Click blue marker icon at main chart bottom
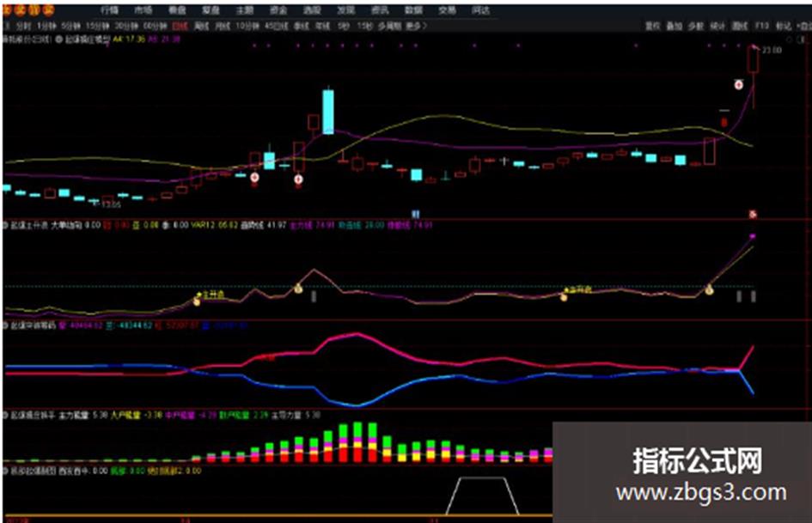The width and height of the screenshot is (812, 523). (415, 213)
